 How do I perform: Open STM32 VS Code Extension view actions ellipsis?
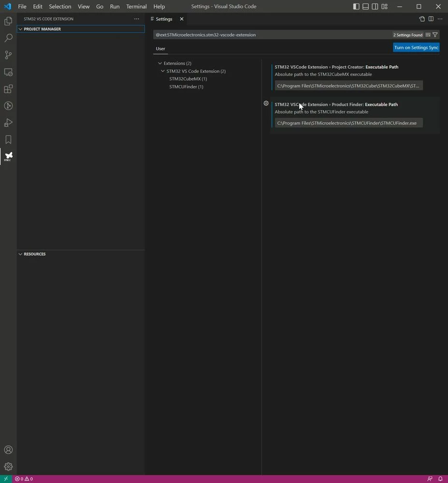pyautogui.click(x=137, y=19)
